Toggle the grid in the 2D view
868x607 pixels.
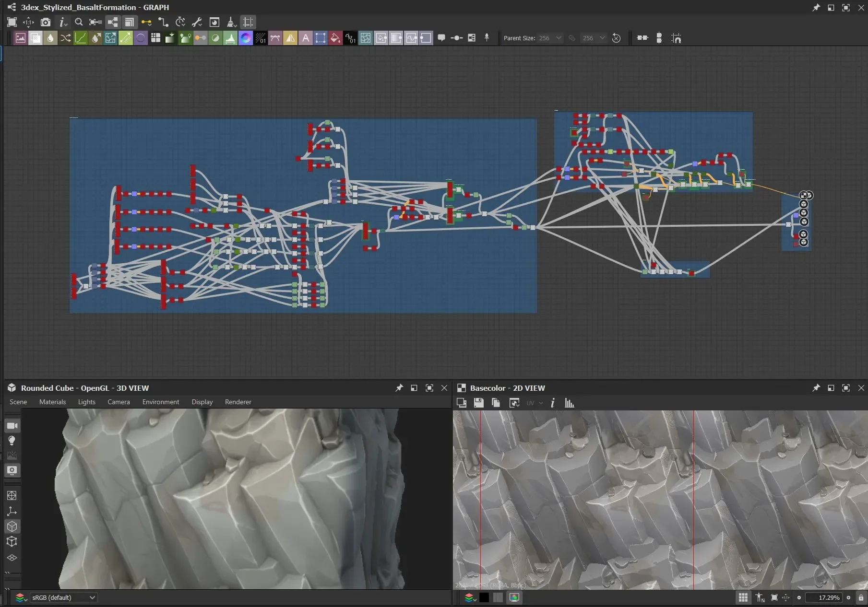[x=743, y=597]
